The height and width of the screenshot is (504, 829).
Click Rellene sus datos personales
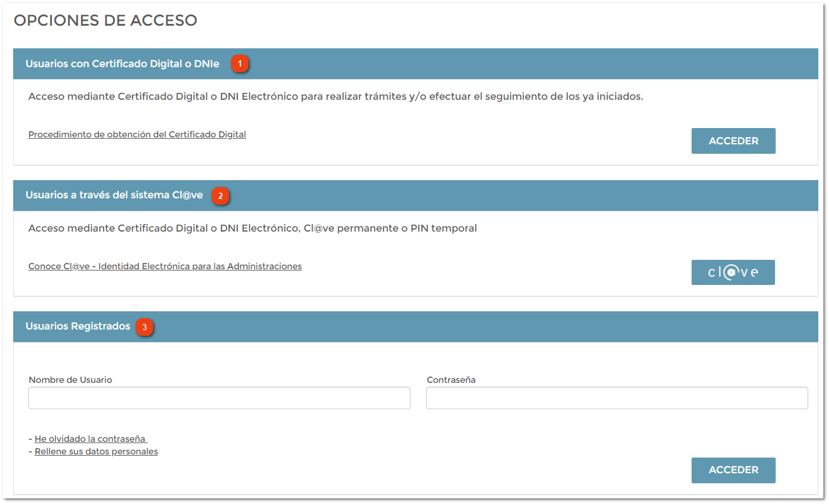pyautogui.click(x=95, y=451)
